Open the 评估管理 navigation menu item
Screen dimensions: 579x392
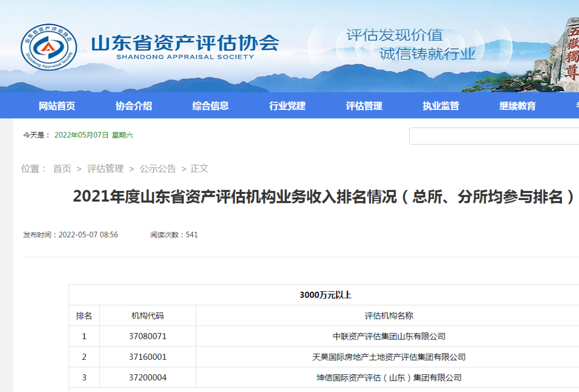click(x=364, y=106)
